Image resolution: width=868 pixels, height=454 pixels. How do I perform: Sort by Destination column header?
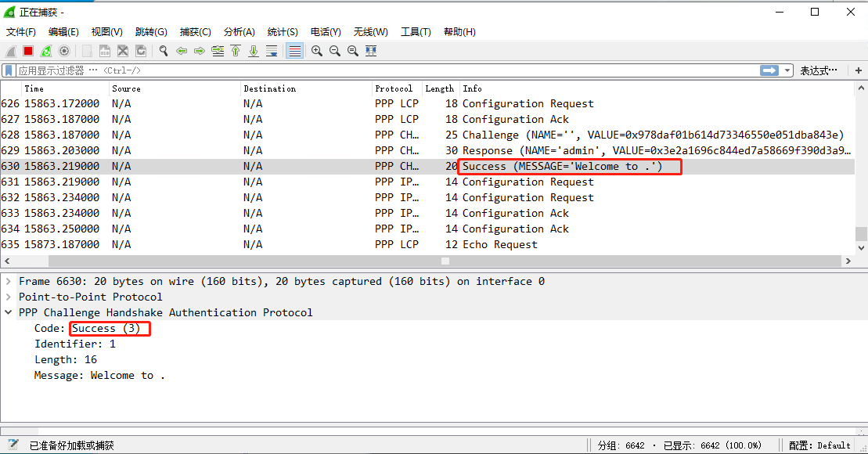click(x=307, y=88)
